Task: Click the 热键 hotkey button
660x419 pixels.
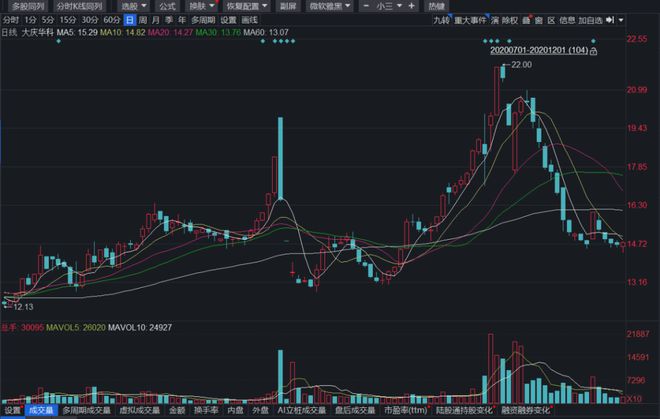Action: tap(436, 6)
